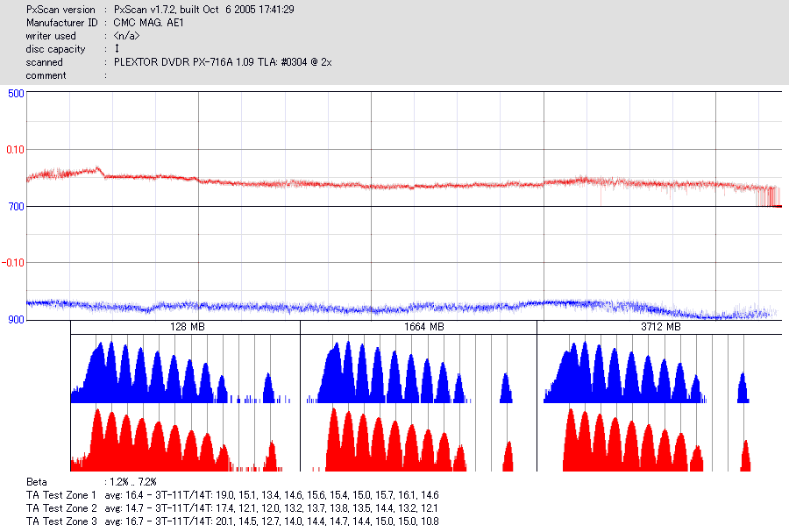Click the TA Test Zone 1 label
789x532 pixels.
(60, 495)
